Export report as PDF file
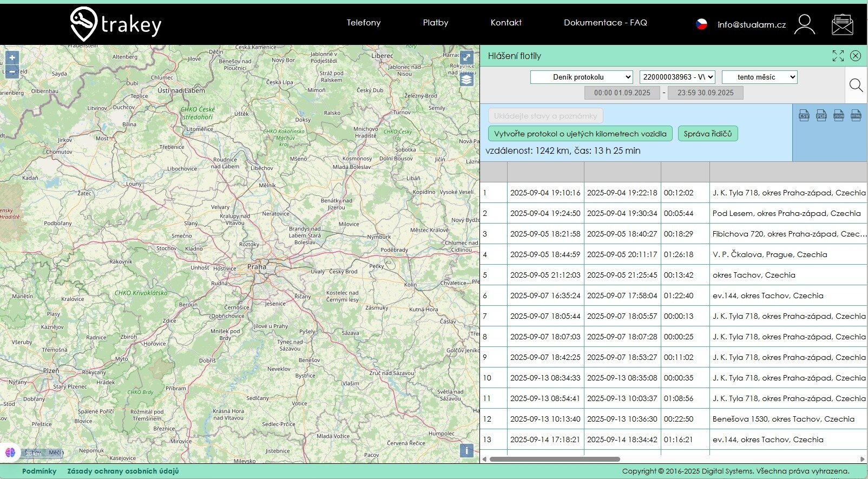The height and width of the screenshot is (479, 868). point(821,115)
